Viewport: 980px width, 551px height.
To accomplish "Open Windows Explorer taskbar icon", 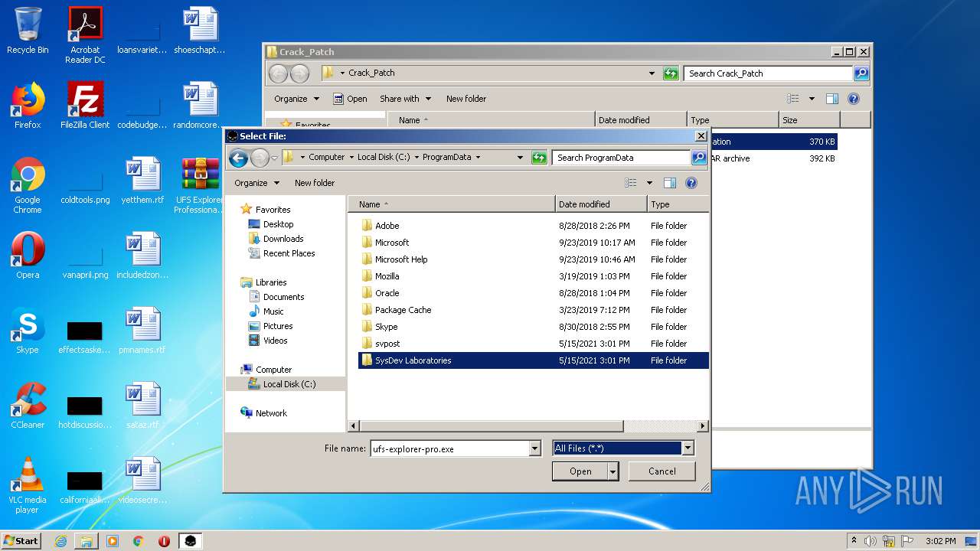I will click(87, 541).
